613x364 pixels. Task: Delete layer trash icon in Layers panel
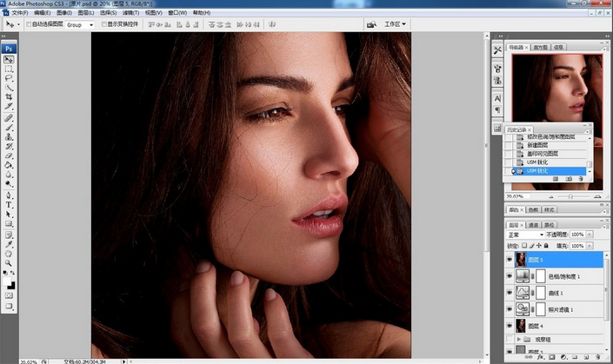pos(597,357)
